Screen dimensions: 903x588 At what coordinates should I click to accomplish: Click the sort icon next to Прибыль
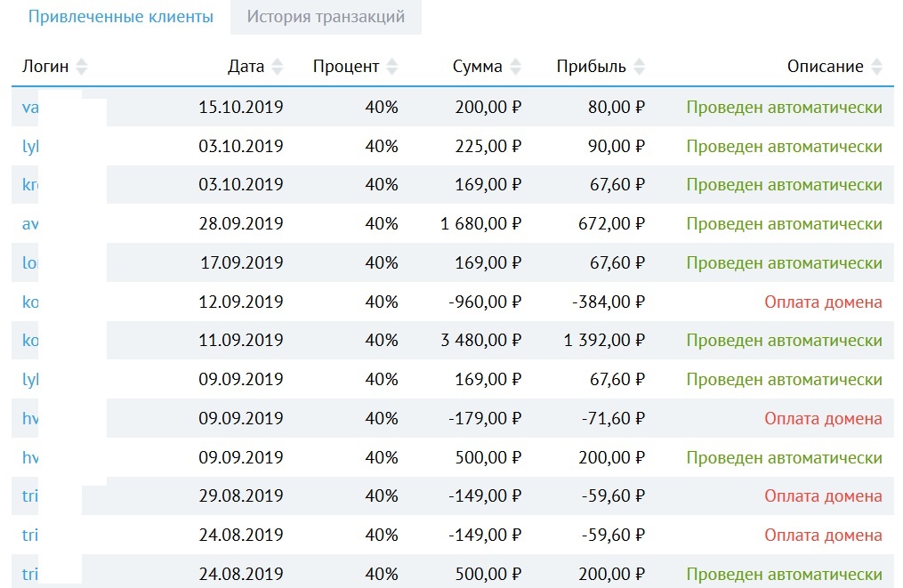pyautogui.click(x=639, y=67)
